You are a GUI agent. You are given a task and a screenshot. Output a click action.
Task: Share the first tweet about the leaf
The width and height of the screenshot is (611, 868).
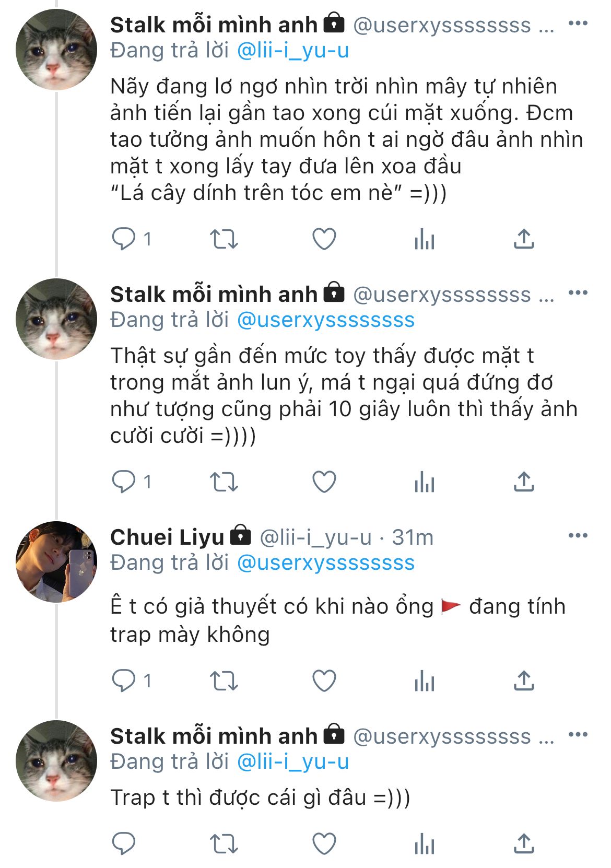tap(523, 240)
